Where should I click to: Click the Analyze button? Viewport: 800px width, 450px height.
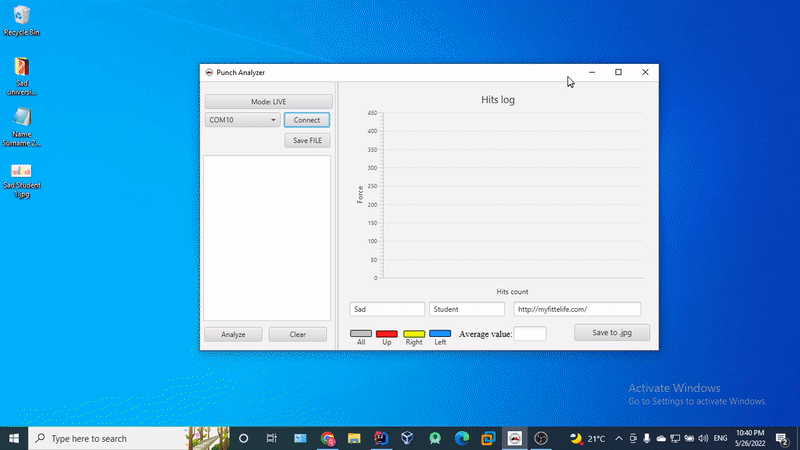point(233,334)
